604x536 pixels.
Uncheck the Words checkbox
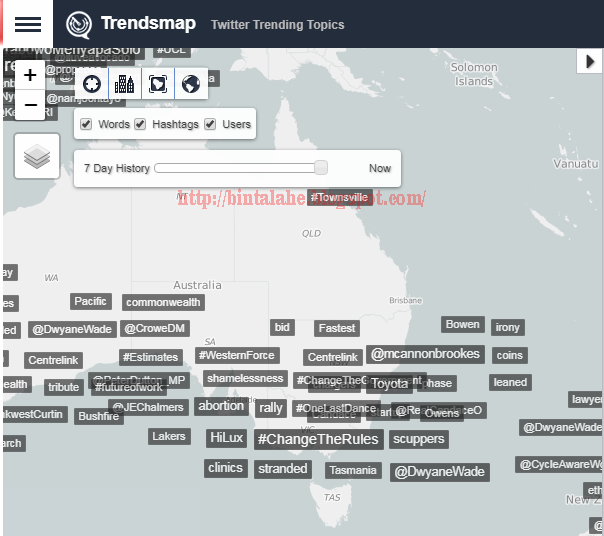pyautogui.click(x=86, y=124)
